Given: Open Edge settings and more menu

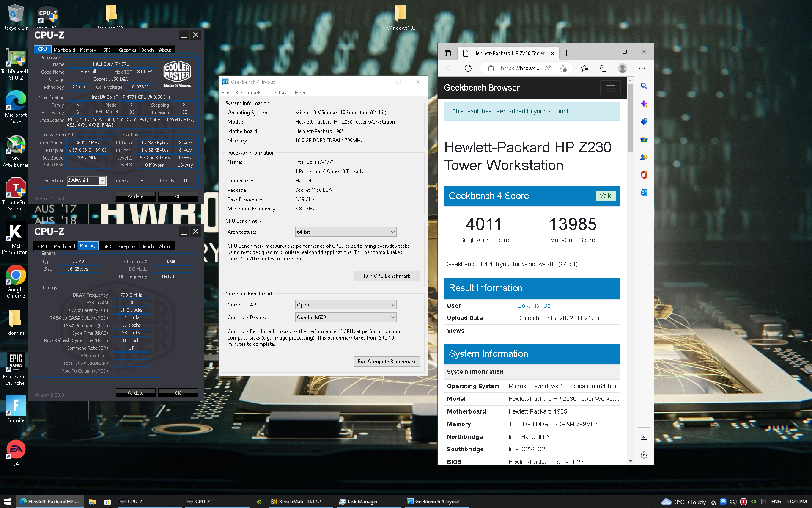Looking at the screenshot, I should (642, 68).
